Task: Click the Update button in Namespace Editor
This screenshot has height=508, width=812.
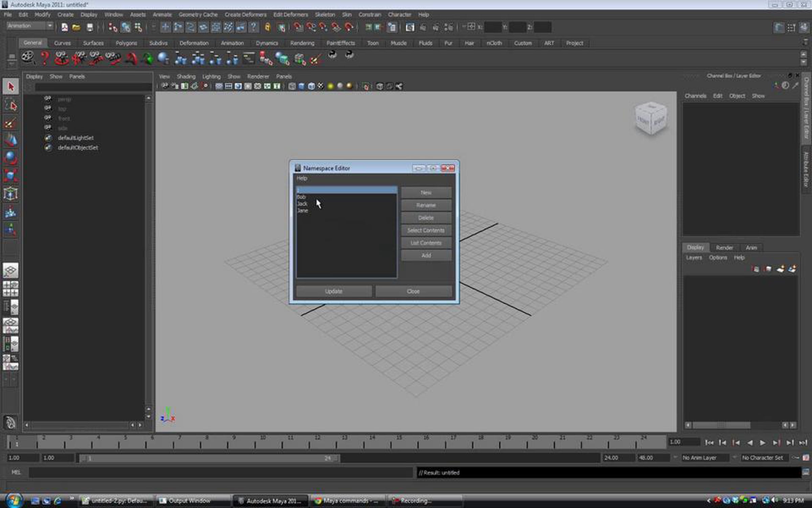Action: 334,291
